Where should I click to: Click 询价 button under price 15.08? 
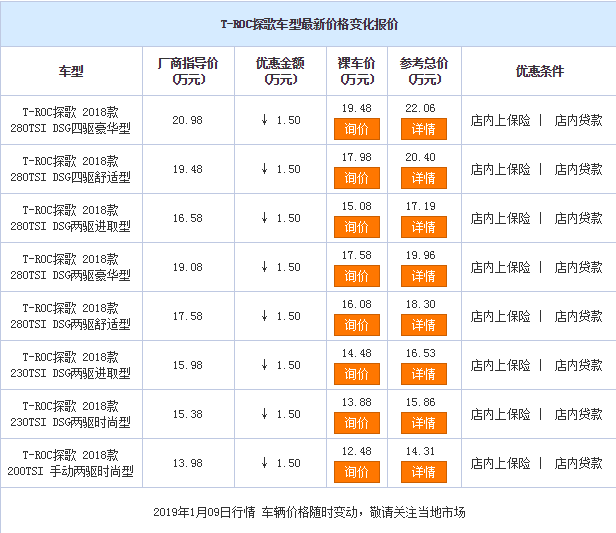click(x=357, y=227)
